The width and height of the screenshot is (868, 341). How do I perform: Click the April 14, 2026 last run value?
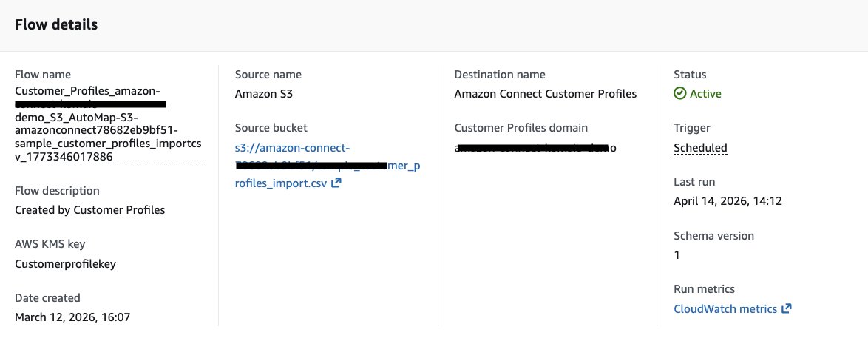pyautogui.click(x=728, y=201)
